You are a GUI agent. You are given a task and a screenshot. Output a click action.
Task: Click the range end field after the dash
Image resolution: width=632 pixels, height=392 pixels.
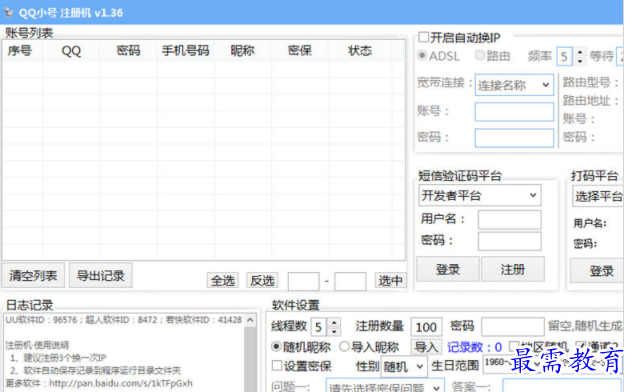pyautogui.click(x=350, y=281)
